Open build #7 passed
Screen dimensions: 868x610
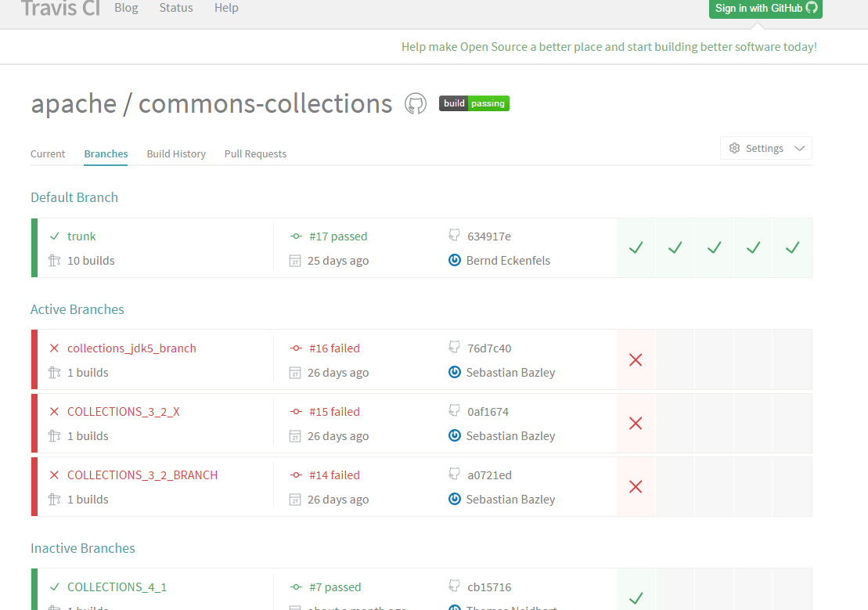(335, 587)
